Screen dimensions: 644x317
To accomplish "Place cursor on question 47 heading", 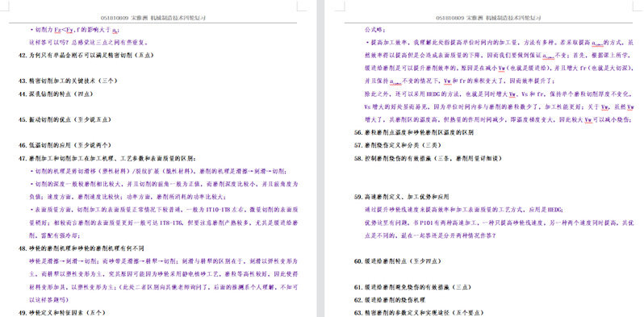I will 107,158.
